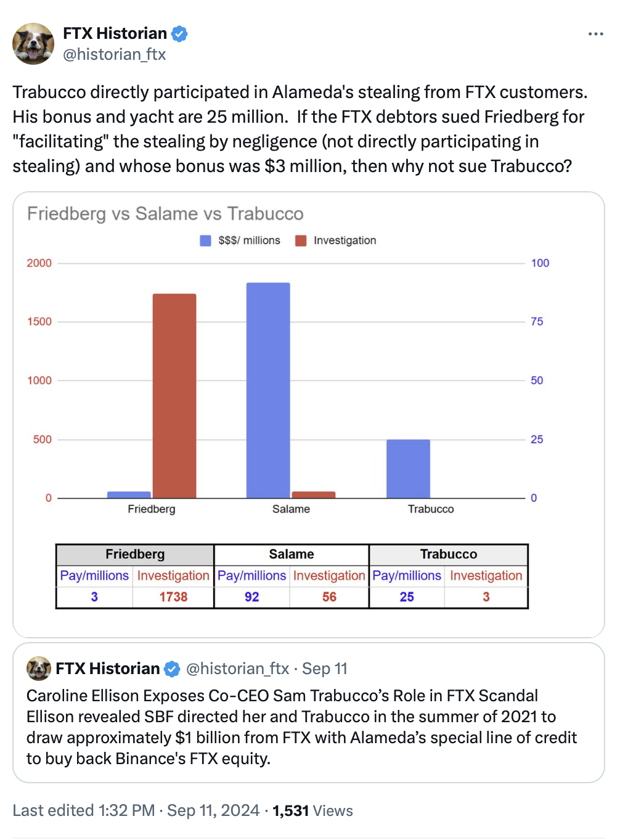The image size is (620, 840).
Task: Click the Trabucco header in the table
Action: [449, 554]
